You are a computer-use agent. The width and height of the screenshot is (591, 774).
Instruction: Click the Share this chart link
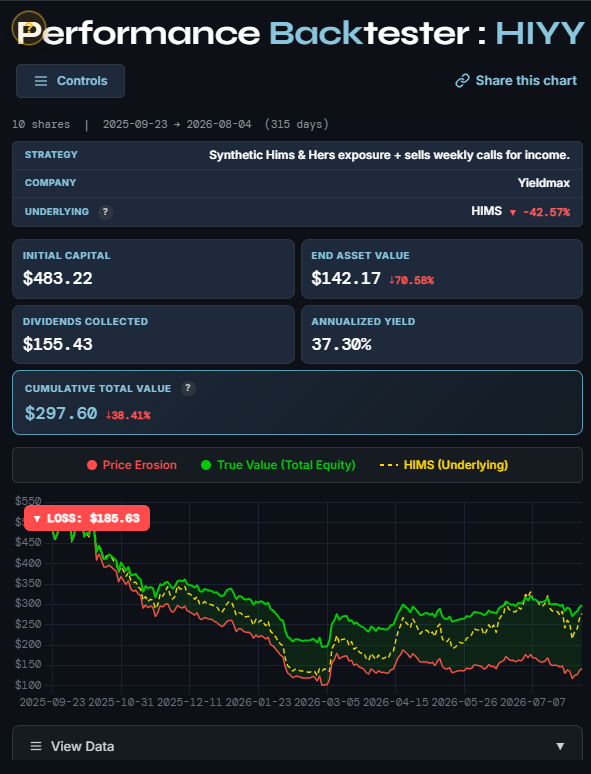(516, 80)
